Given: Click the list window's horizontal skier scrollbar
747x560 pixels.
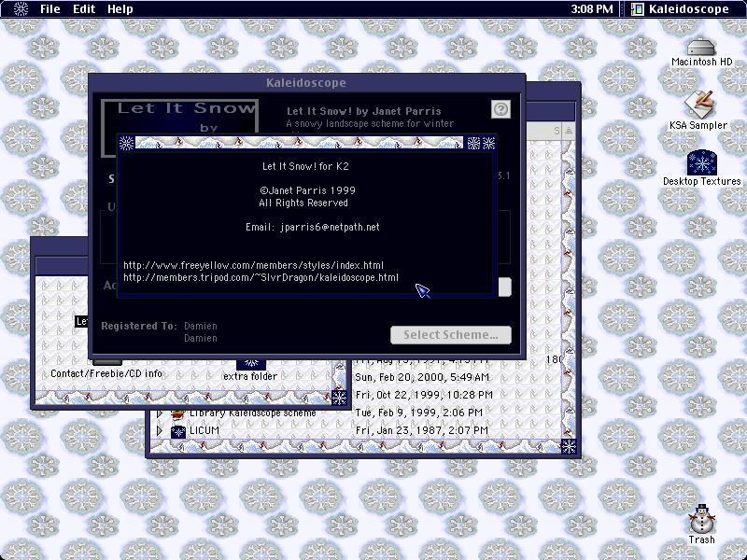Looking at the screenshot, I should tap(356, 446).
